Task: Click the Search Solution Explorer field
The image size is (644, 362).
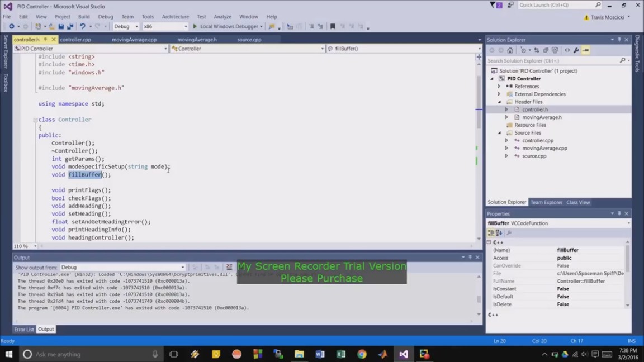Action: click(x=552, y=60)
